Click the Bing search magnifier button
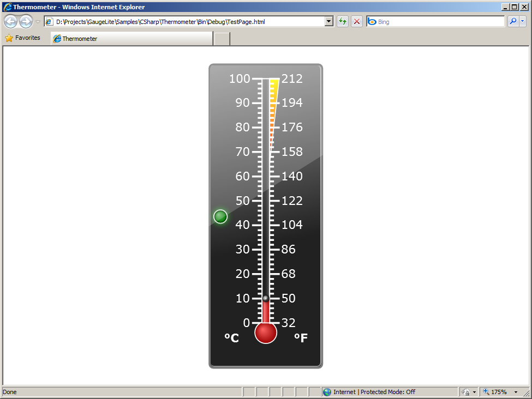This screenshot has height=399, width=532. tap(512, 22)
